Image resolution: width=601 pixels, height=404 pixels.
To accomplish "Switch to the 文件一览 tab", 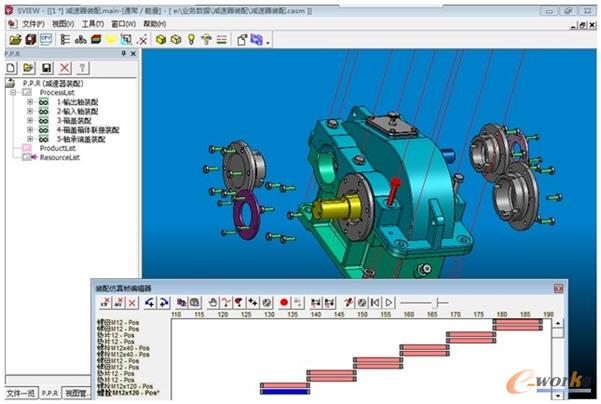I will (x=20, y=394).
